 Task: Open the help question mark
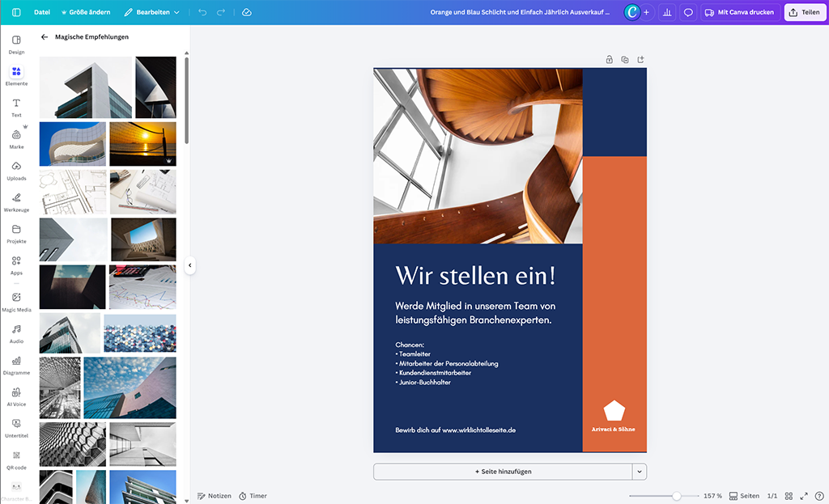[x=819, y=496]
